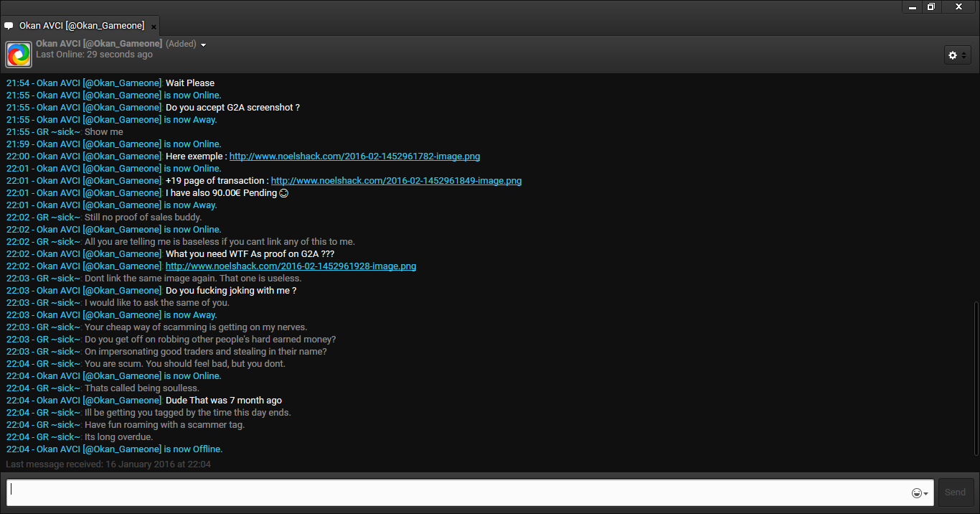Close the Okan AVCI chat tab

point(154,27)
